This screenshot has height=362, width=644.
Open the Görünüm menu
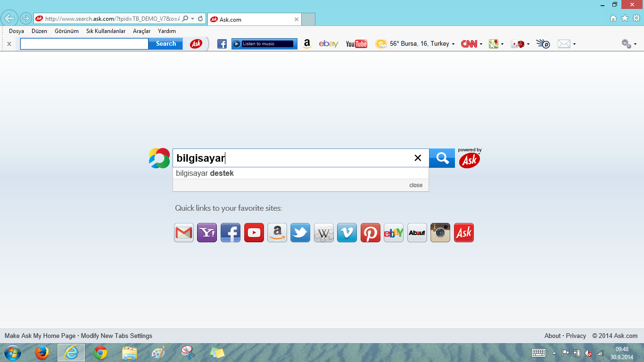pos(66,31)
